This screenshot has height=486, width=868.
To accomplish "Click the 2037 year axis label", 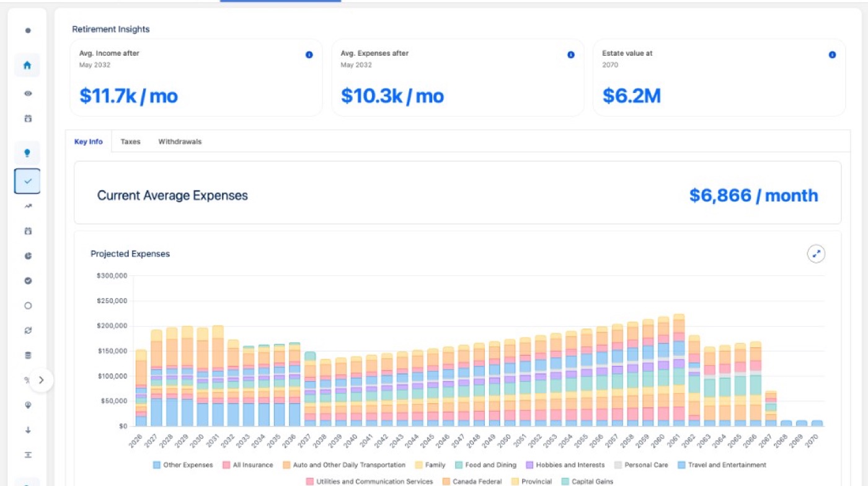I will (x=305, y=441).
